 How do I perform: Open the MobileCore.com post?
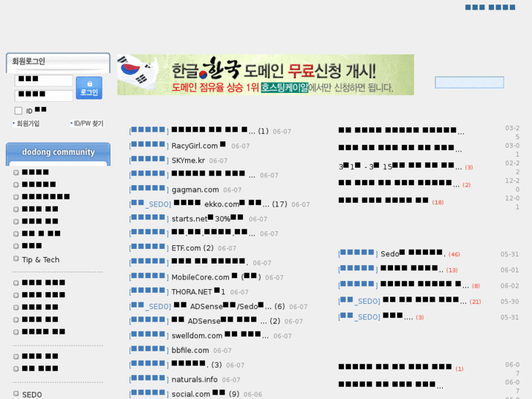216,277
